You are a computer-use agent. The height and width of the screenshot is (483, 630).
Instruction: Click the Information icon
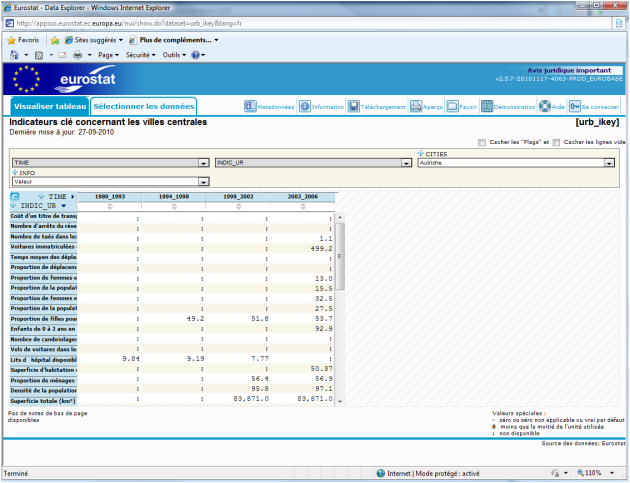click(x=305, y=106)
